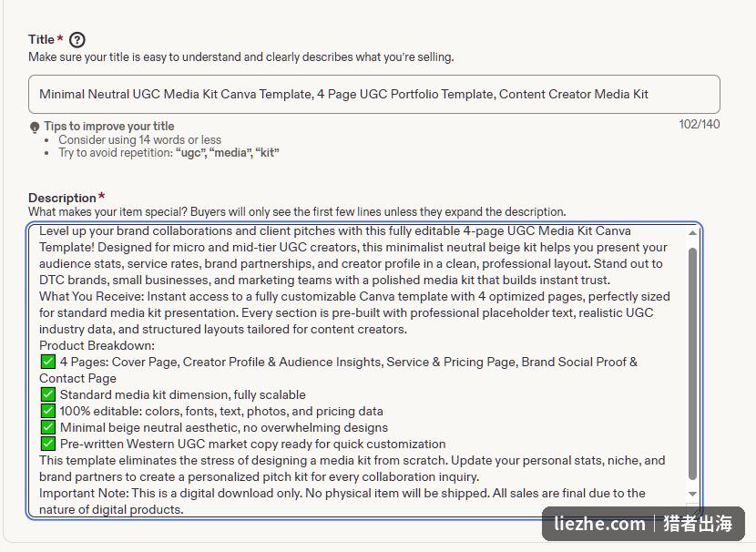Click the checkmark before 'Standard media kit dimension'
Image resolution: width=756 pixels, height=552 pixels.
(48, 394)
